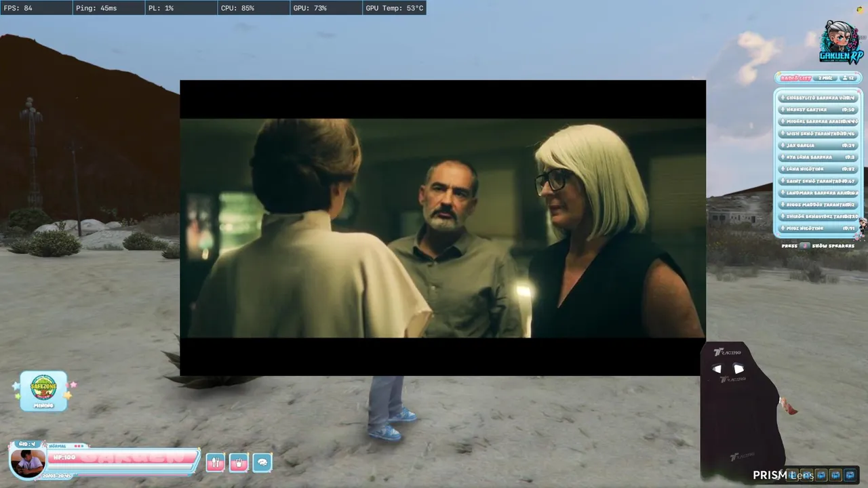Select the Riggs Maddox Tarantado radio row

pos(818,205)
